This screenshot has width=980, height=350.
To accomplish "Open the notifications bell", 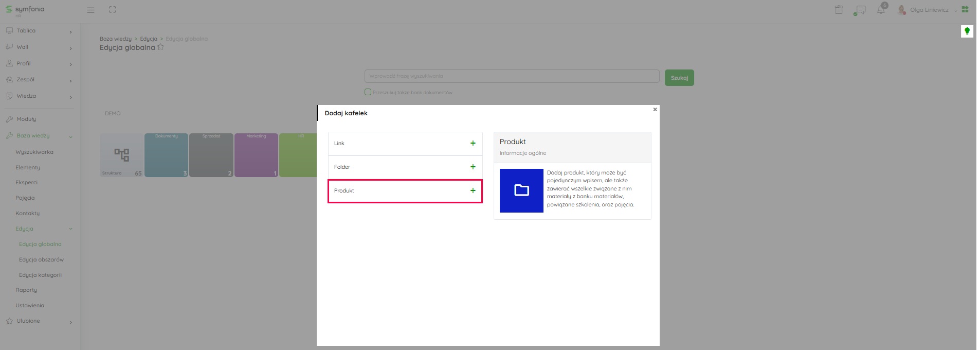I will point(881,10).
